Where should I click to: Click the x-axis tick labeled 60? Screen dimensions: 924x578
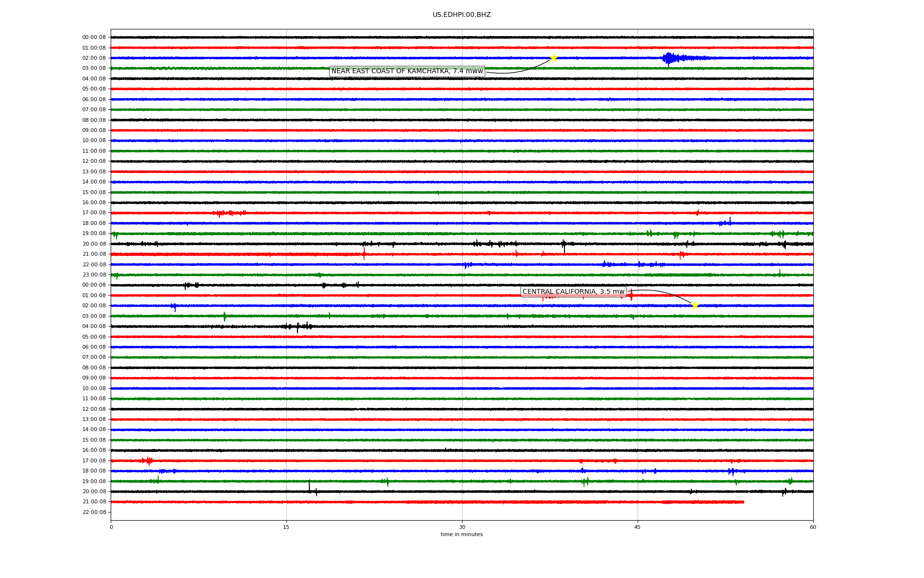click(813, 527)
